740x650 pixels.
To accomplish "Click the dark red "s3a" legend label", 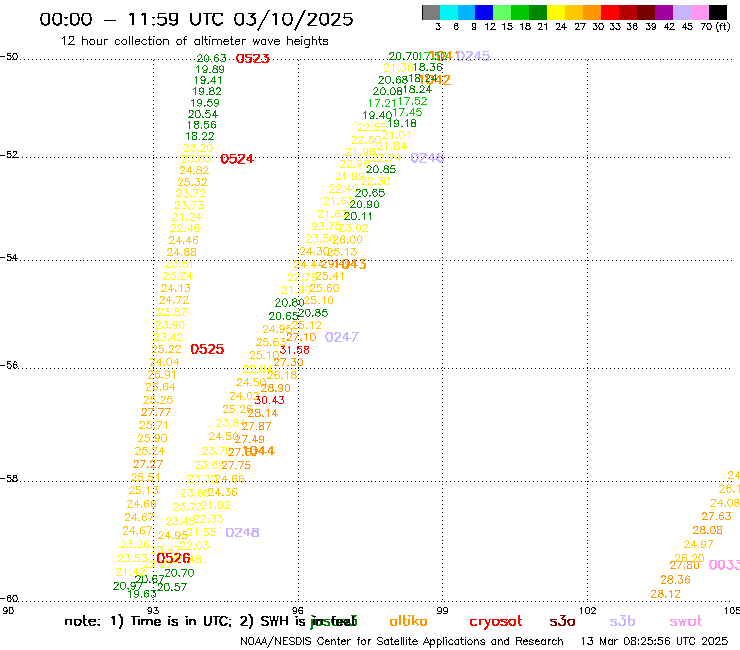I will (x=562, y=621).
